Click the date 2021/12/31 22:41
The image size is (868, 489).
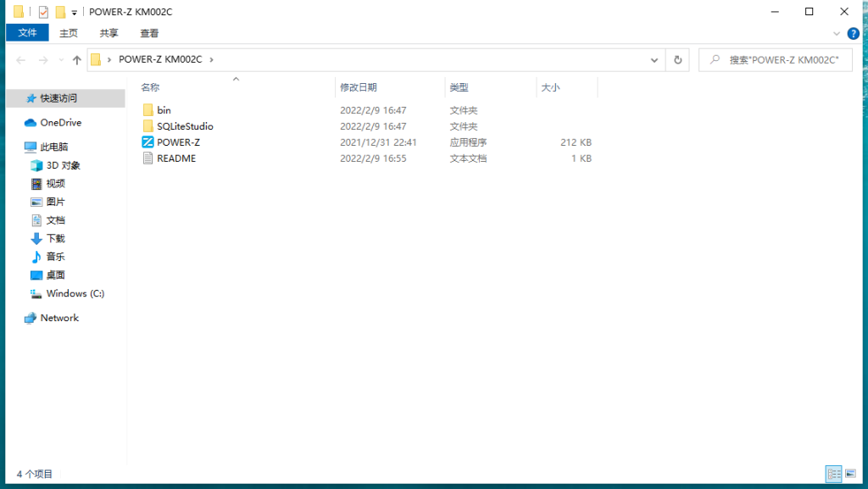[x=378, y=142]
